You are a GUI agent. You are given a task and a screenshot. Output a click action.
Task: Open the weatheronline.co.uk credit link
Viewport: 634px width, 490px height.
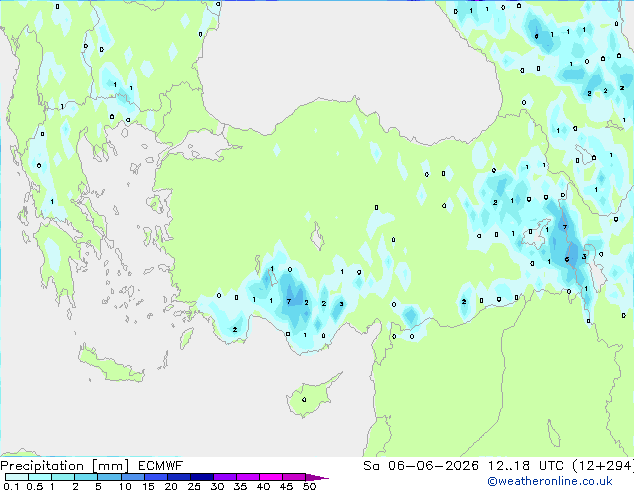pos(550,481)
